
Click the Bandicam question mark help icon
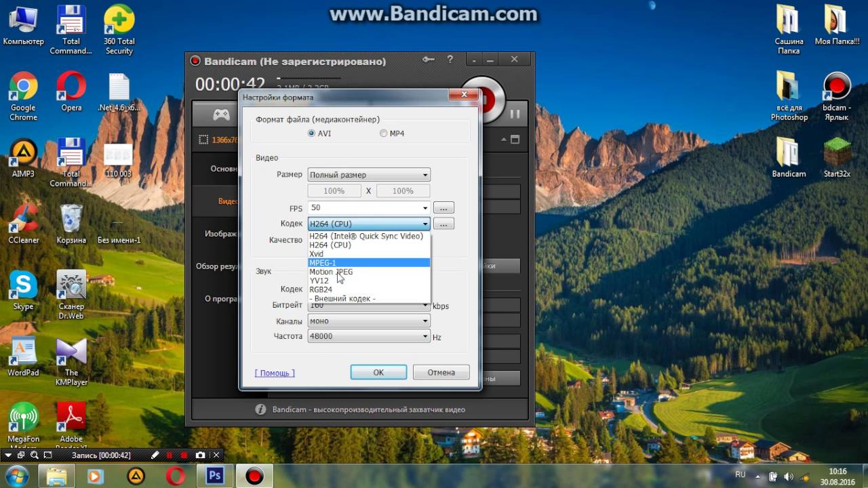(450, 60)
